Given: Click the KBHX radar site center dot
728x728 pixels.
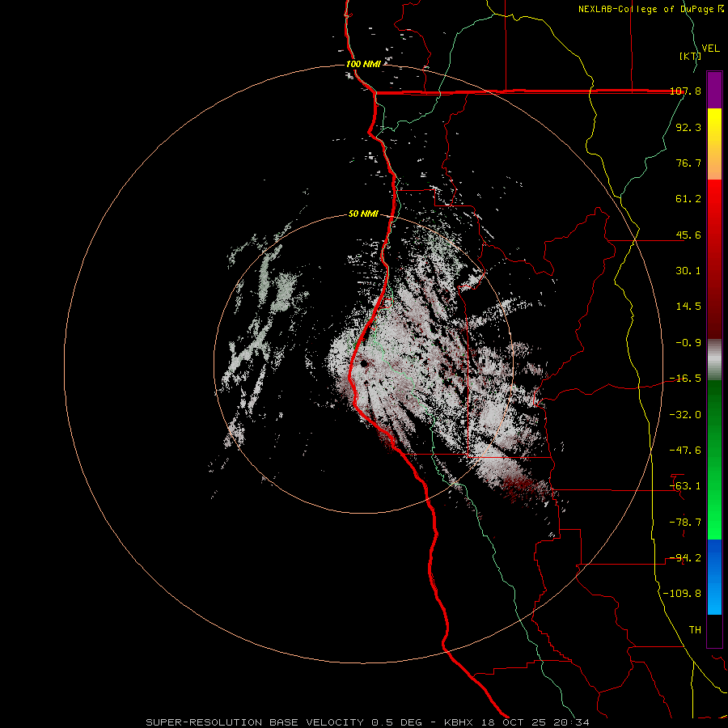Looking at the screenshot, I should point(364,363).
